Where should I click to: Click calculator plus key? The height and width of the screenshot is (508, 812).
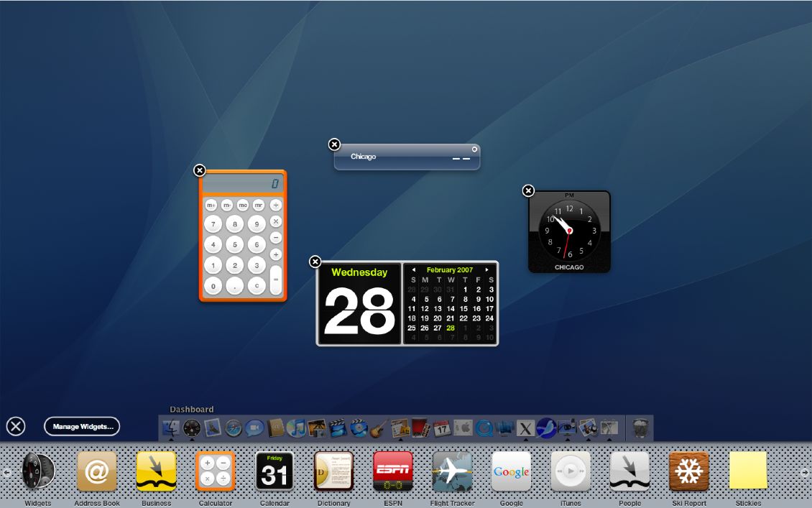[x=276, y=254]
